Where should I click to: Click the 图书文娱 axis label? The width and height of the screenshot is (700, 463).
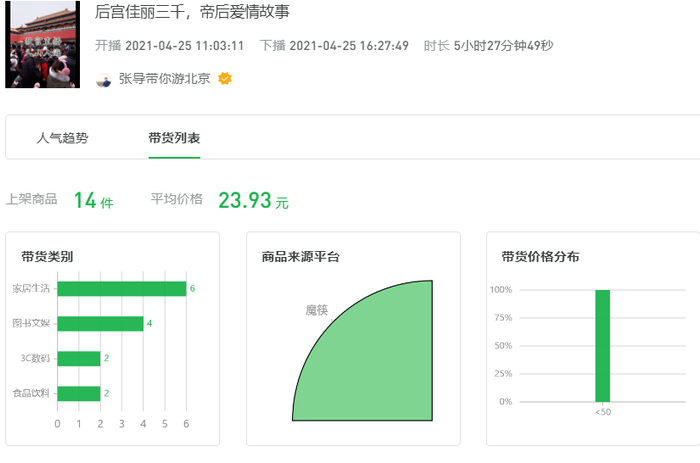(31, 323)
